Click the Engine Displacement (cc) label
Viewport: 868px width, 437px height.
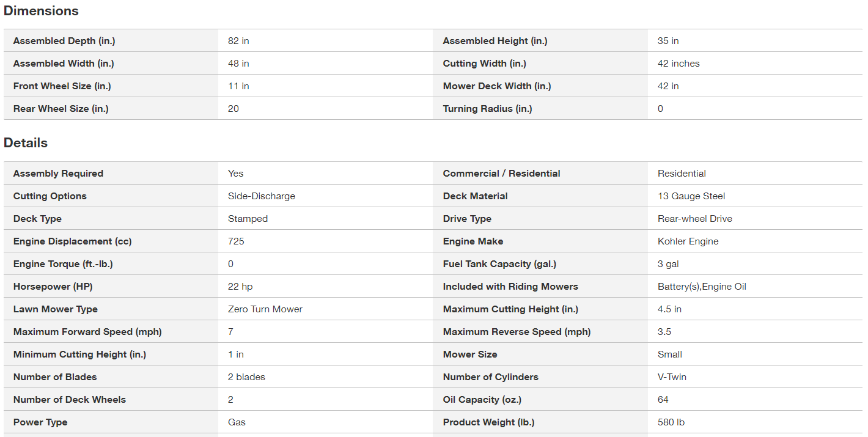[x=73, y=241]
